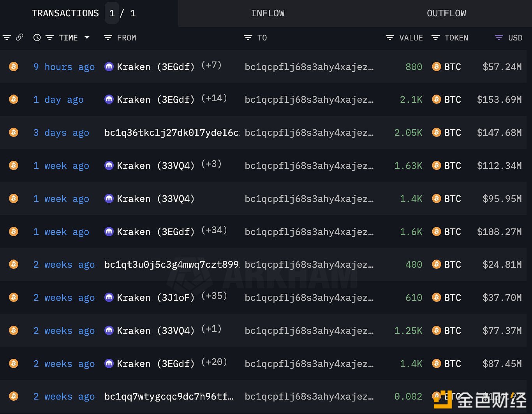Click the amount $147.68M
Image resolution: width=532 pixels, height=414 pixels.
[499, 133]
